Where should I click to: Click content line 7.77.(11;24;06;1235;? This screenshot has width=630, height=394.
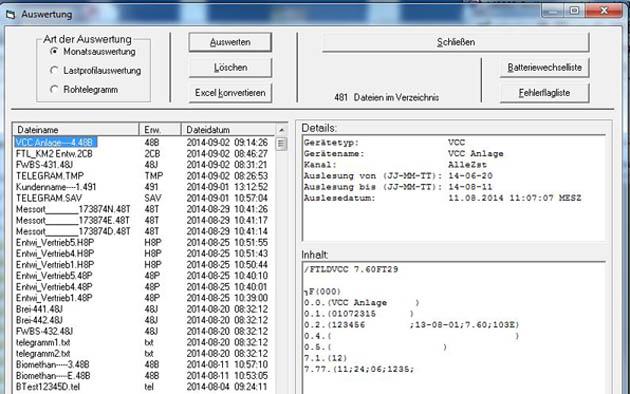click(359, 369)
